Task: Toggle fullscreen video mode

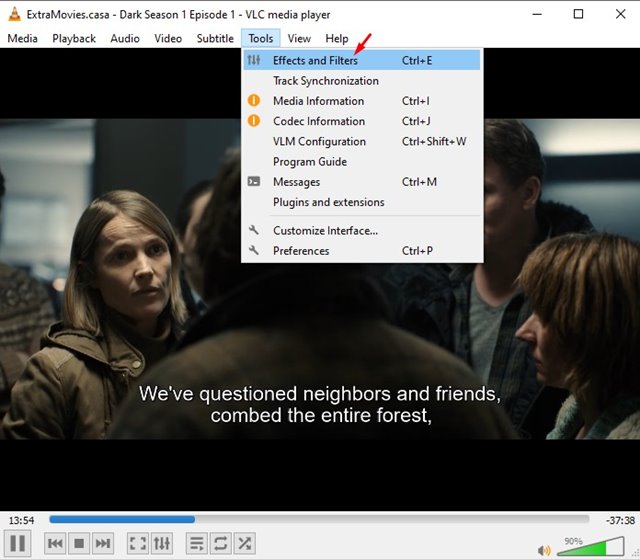Action: [138, 543]
